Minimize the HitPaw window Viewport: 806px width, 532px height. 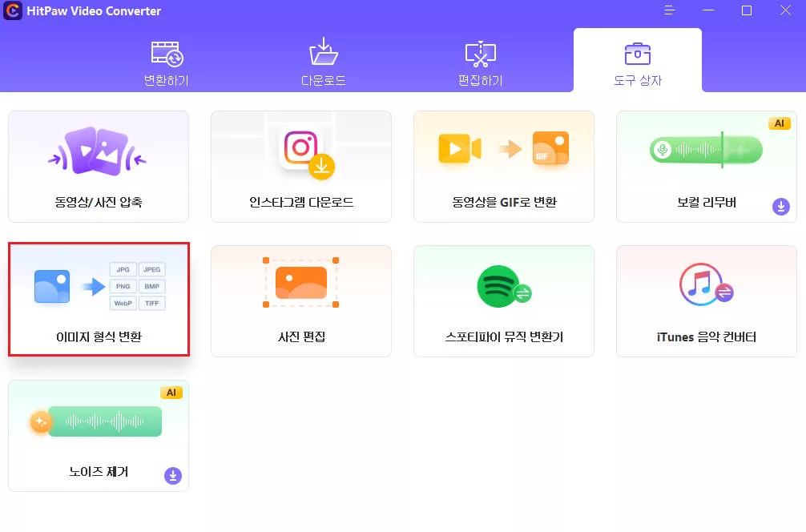[x=708, y=10]
